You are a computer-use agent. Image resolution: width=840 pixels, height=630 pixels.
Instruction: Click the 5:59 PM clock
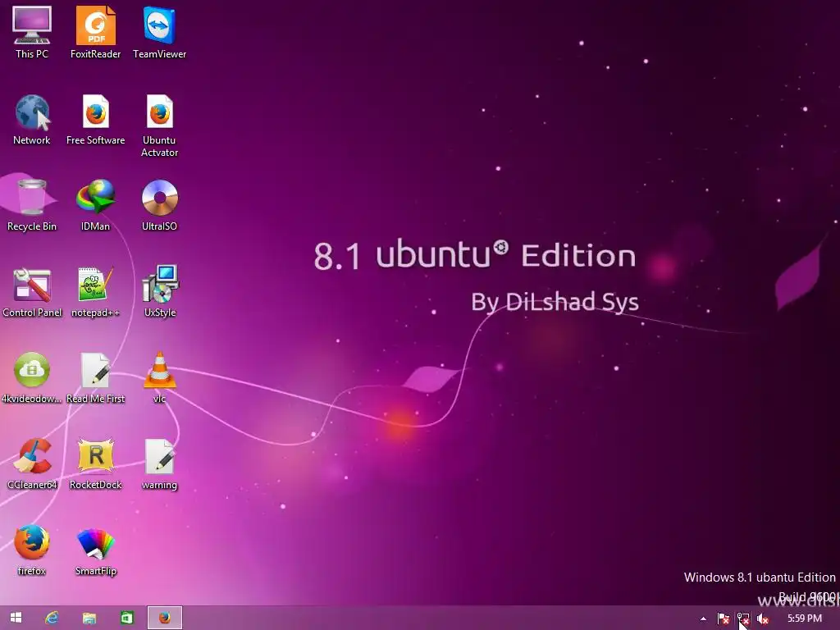[x=804, y=619]
